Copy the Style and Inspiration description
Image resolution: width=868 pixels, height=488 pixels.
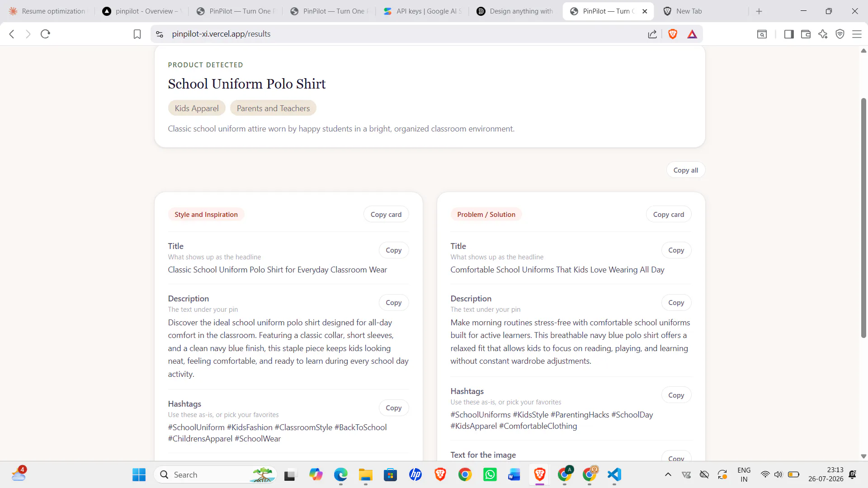point(393,302)
